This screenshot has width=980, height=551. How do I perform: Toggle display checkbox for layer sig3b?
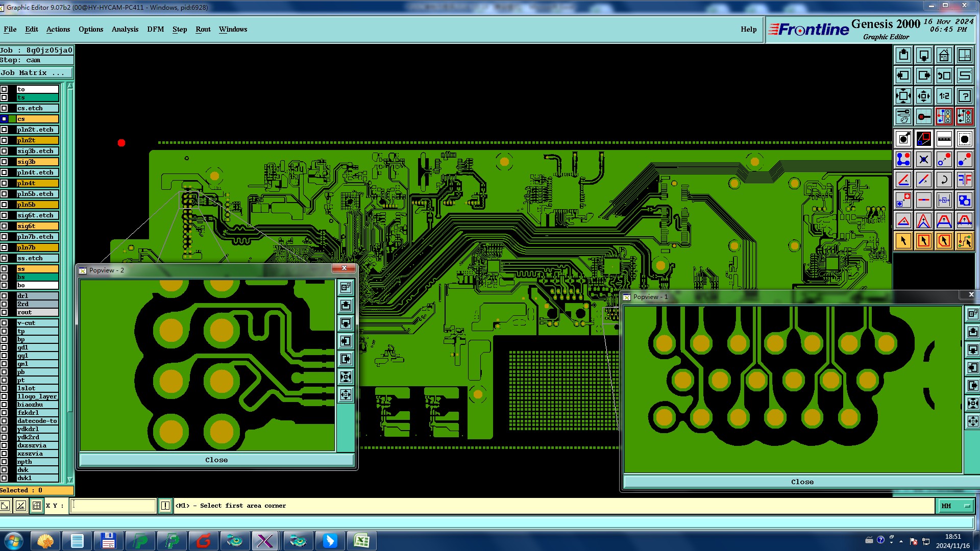(4, 162)
